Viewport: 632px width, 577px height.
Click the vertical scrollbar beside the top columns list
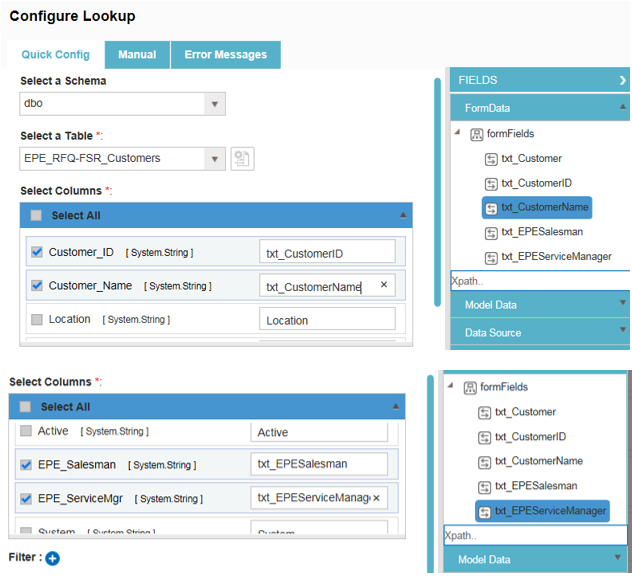point(436,200)
